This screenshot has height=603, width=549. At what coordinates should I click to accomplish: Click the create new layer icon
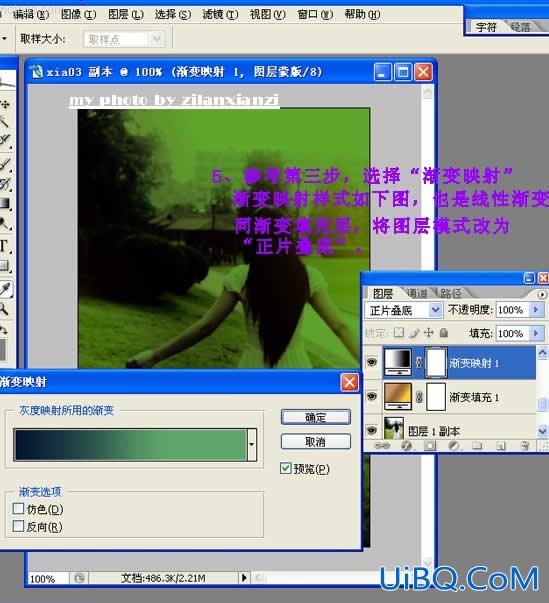501,445
